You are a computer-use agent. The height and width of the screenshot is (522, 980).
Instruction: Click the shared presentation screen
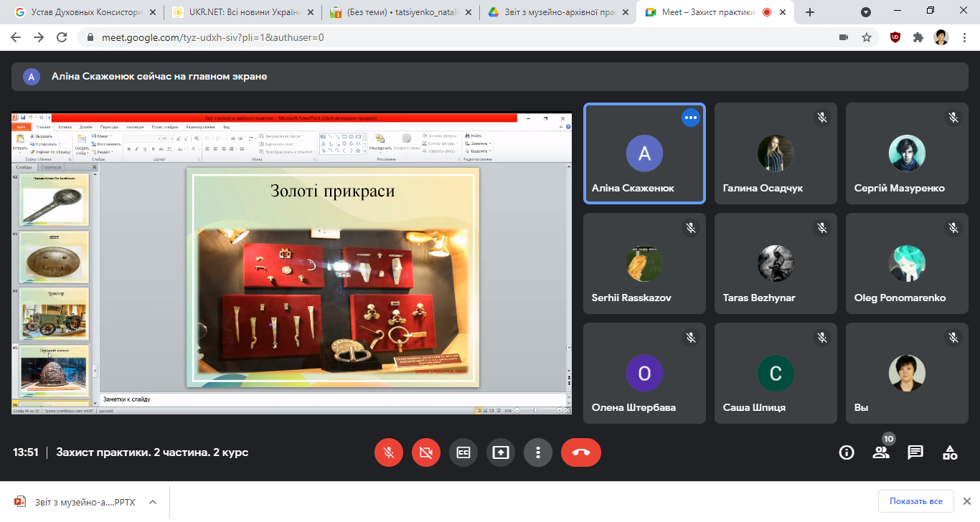[291, 263]
